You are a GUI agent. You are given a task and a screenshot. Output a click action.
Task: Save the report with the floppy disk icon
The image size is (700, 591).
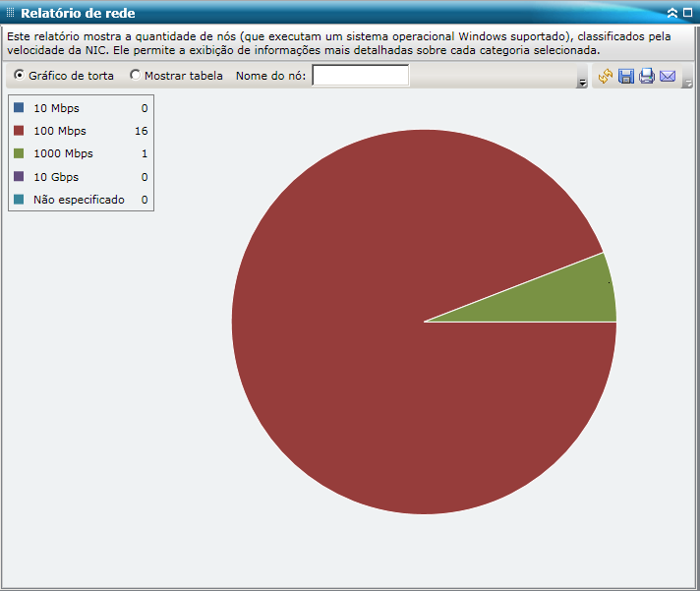pos(626,77)
